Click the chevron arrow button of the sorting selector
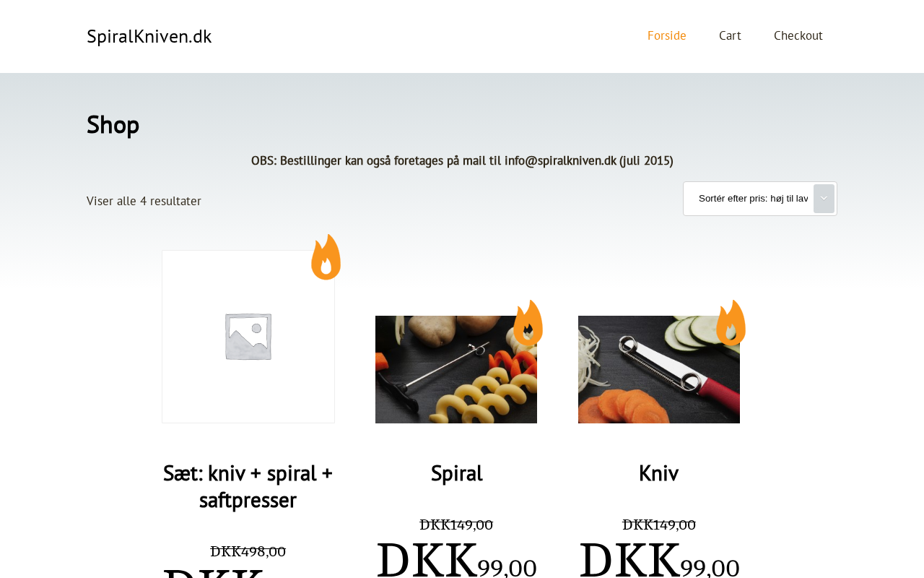This screenshot has height=578, width=924. click(824, 199)
